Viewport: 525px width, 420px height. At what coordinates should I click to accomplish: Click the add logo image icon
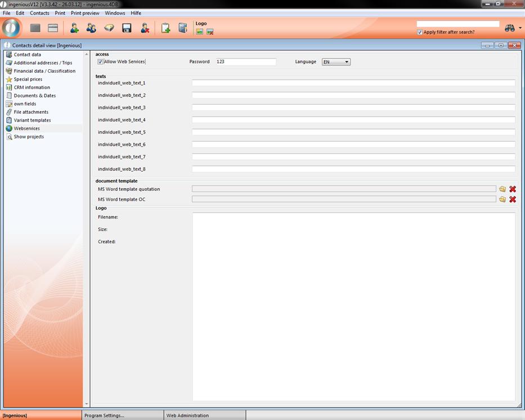pos(200,32)
